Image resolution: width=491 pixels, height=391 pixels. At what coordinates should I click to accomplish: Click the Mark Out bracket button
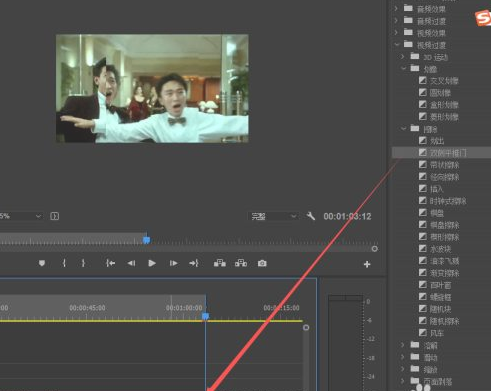coord(83,263)
